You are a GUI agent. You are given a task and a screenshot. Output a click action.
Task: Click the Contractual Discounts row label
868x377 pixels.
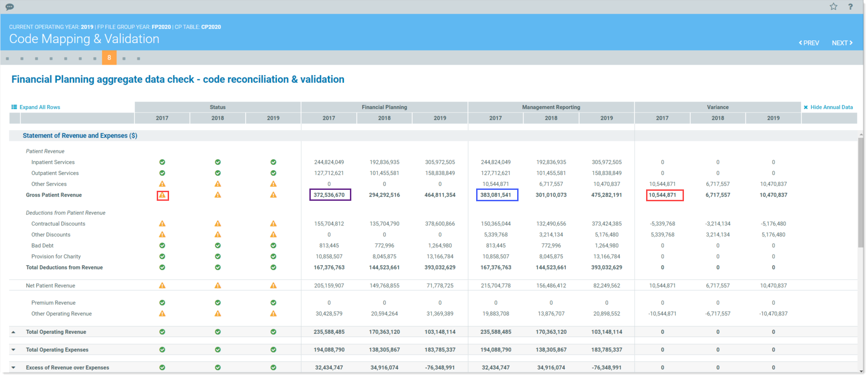(58, 224)
